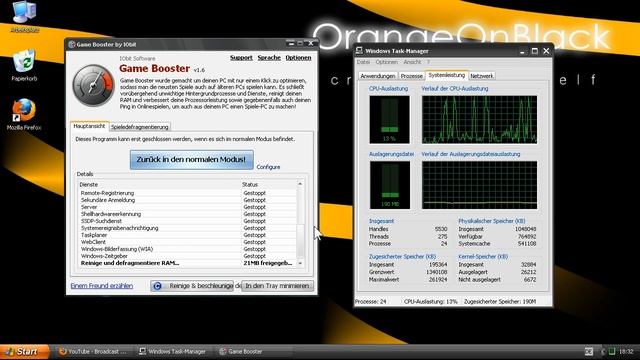Select the Hauptansicht tab
This screenshot has width=640, height=360.
point(89,127)
